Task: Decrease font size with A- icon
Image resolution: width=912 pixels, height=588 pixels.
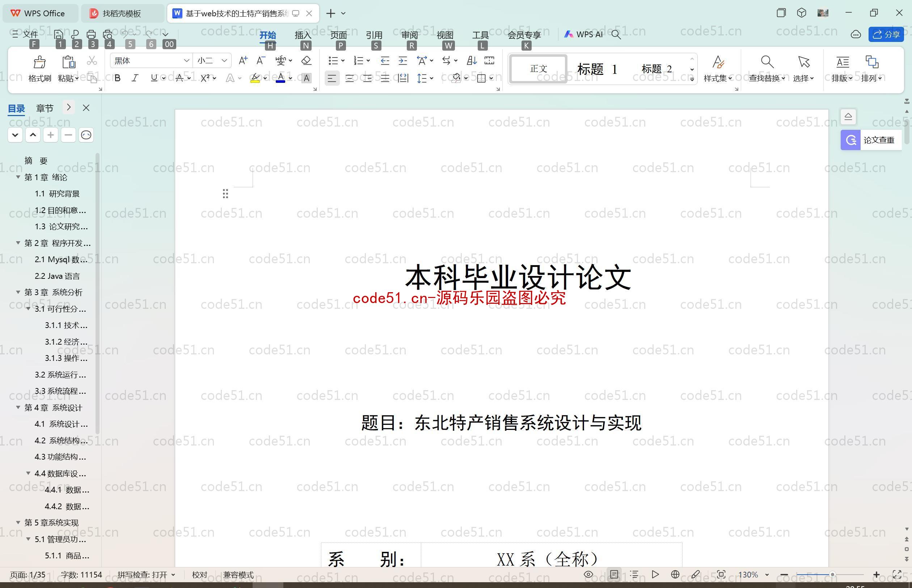Action: tap(261, 60)
